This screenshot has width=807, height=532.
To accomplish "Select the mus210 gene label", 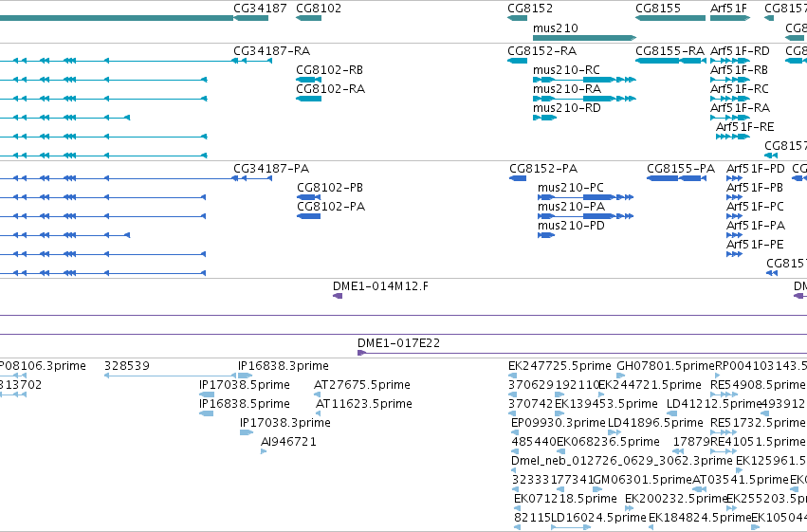I will 556,28.
